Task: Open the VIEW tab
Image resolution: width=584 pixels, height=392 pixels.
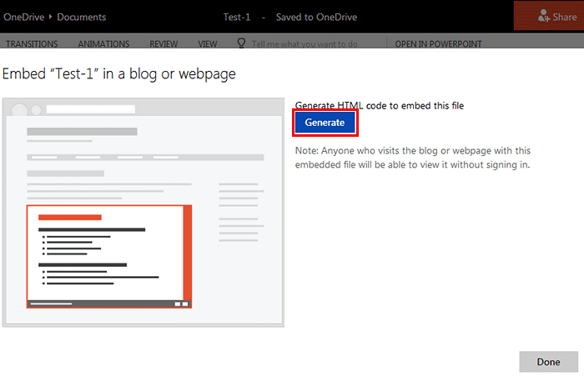Action: pyautogui.click(x=208, y=44)
